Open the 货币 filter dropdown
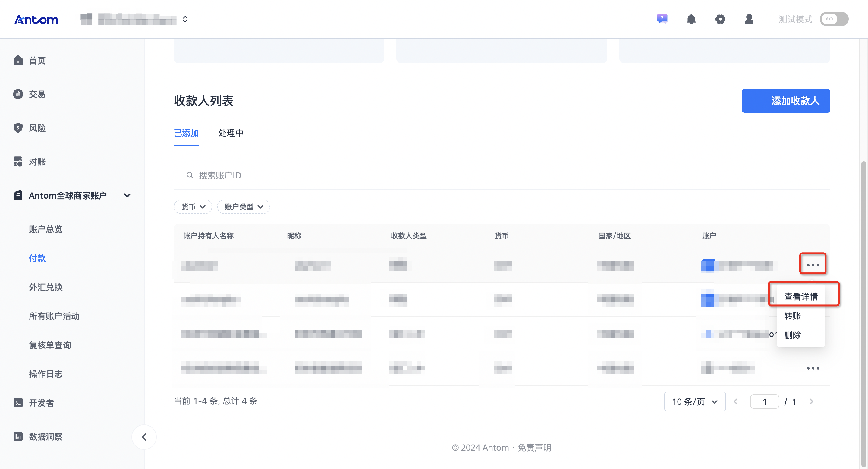Viewport: 868px width, 469px height. click(193, 207)
